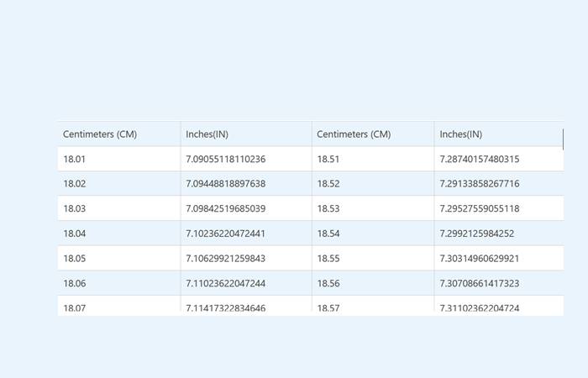Select the 7.11417322834646 row cell

[246, 306]
